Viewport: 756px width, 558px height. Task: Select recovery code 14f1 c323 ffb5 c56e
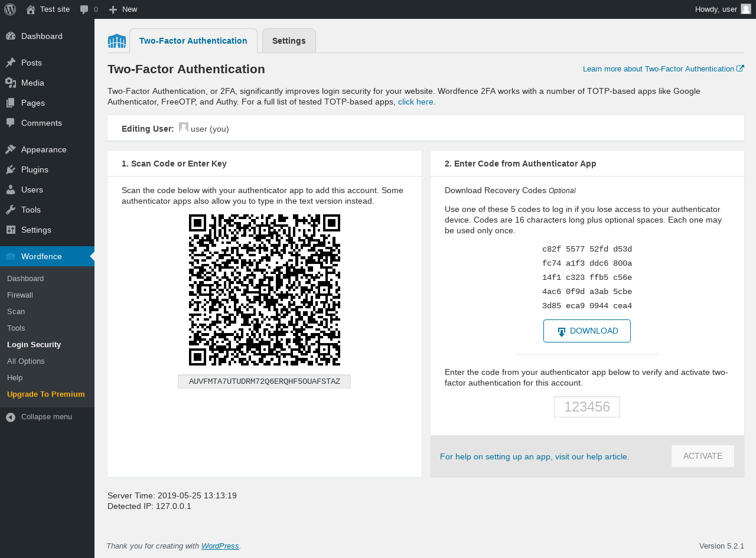click(x=587, y=278)
